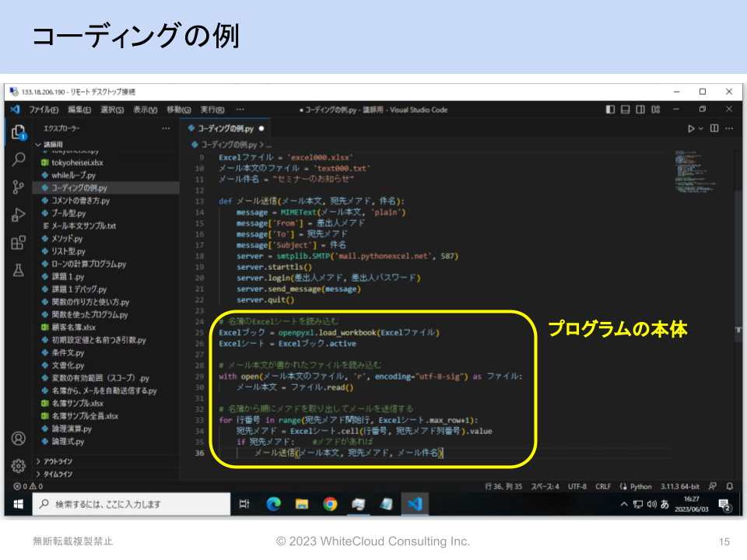Toggle the bottom panel layout button
Image resolution: width=747 pixels, height=560 pixels.
click(x=626, y=110)
